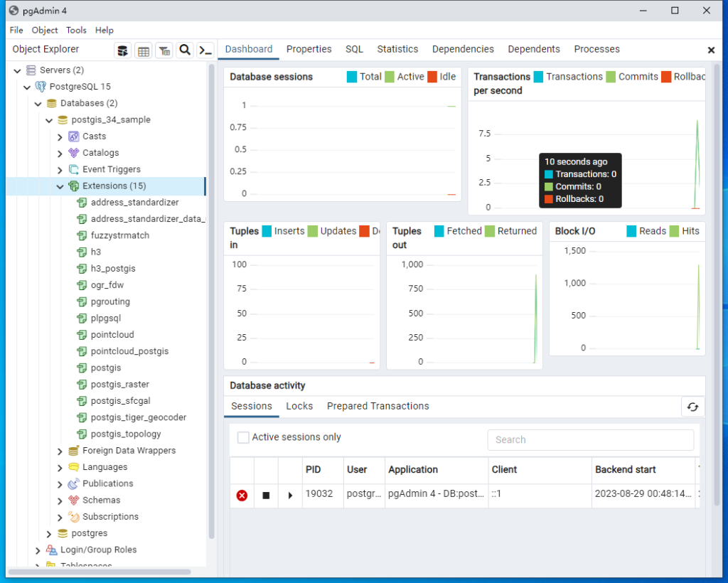This screenshot has height=583, width=728.
Task: Click the Languages node icon
Action: pyautogui.click(x=74, y=467)
